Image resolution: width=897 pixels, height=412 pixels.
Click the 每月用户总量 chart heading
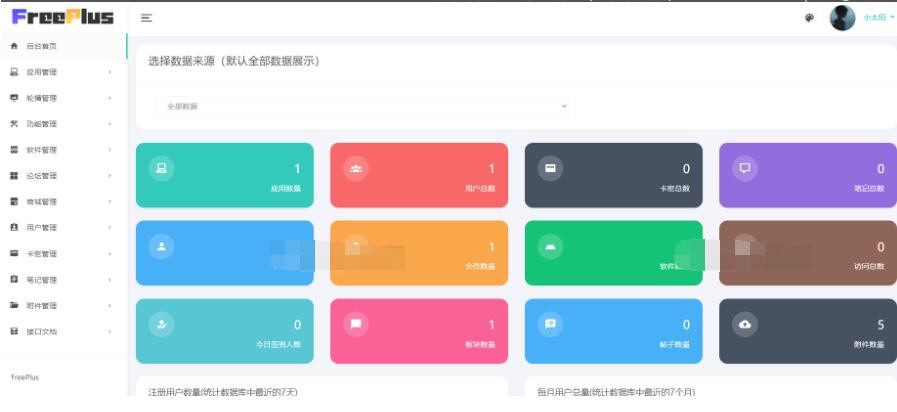[617, 392]
